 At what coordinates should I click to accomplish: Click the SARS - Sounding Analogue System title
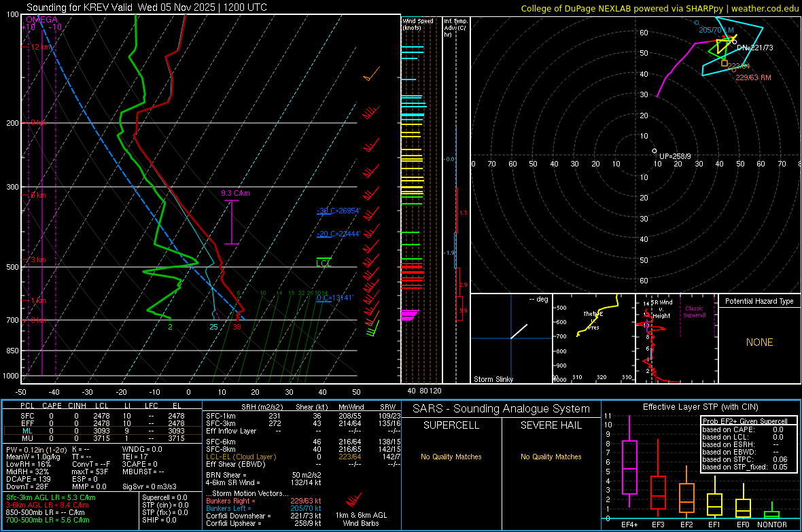502,409
